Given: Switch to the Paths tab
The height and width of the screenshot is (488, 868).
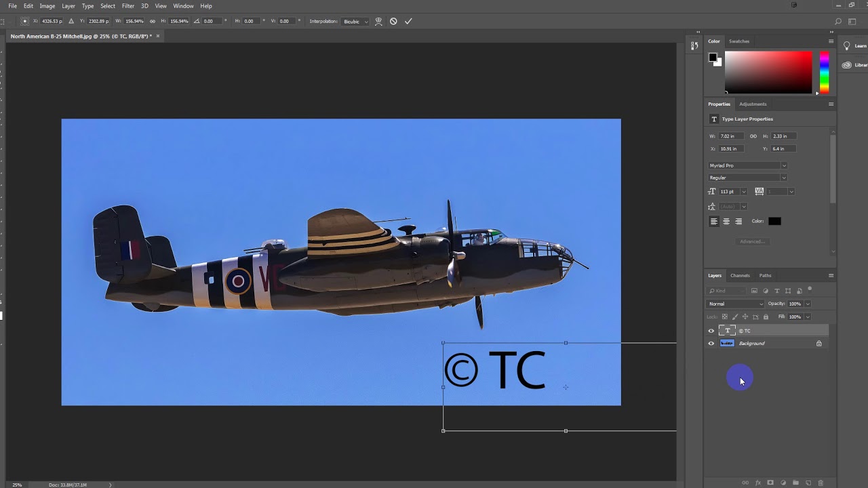Looking at the screenshot, I should [x=765, y=276].
